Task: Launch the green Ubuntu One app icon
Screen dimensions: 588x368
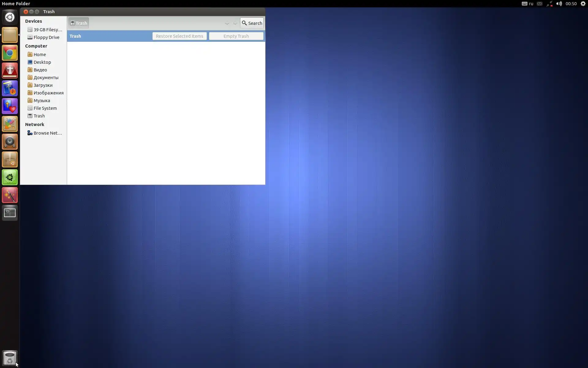Action: point(10,177)
